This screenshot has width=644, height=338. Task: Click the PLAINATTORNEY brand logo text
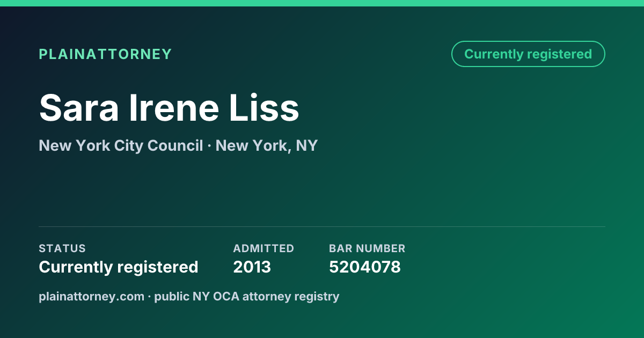coord(105,54)
